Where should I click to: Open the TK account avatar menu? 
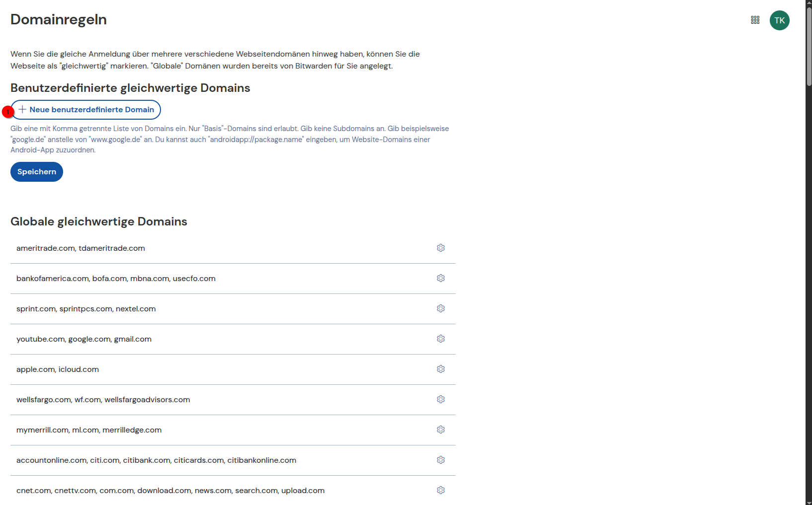point(779,20)
